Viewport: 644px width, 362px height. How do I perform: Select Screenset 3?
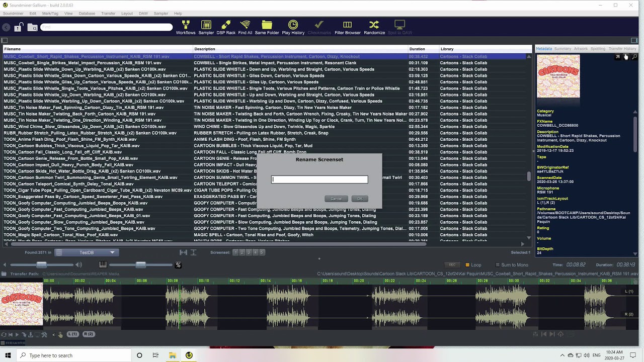(x=249, y=252)
